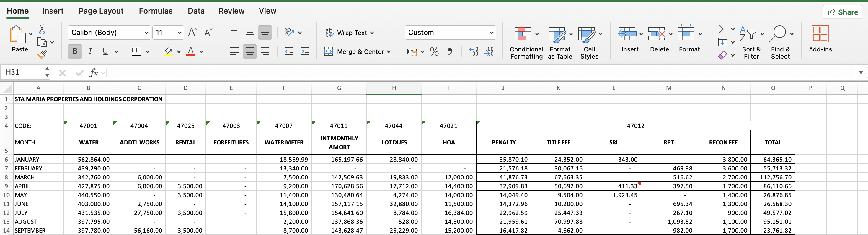Apply the yellow fill color
This screenshot has width=868, height=235.
click(168, 52)
